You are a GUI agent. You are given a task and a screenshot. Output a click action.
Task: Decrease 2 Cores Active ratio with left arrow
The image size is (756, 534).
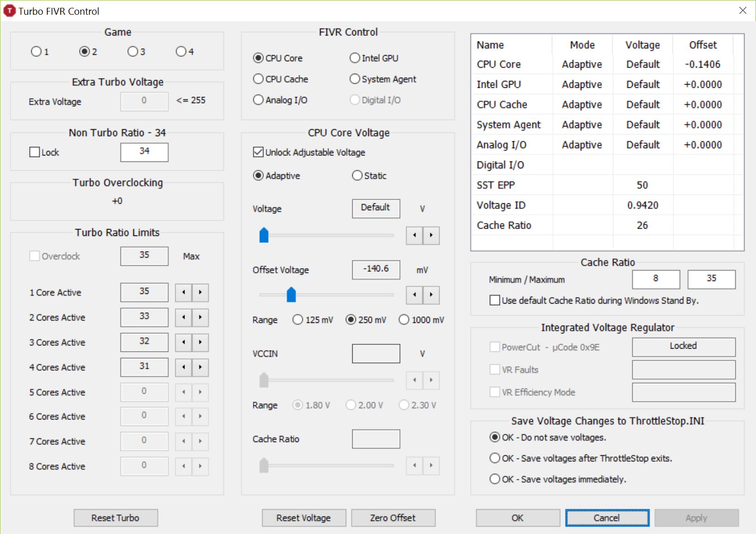pos(183,317)
